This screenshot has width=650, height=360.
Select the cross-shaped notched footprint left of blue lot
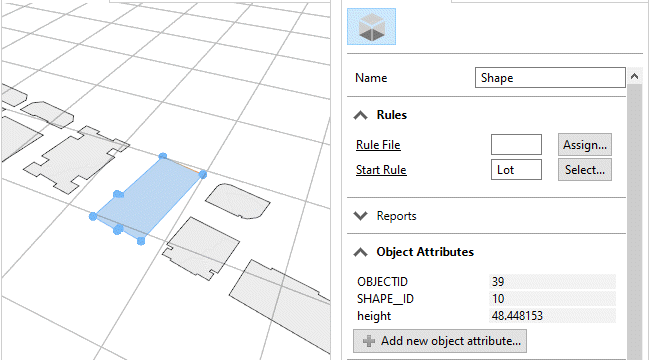[77, 160]
